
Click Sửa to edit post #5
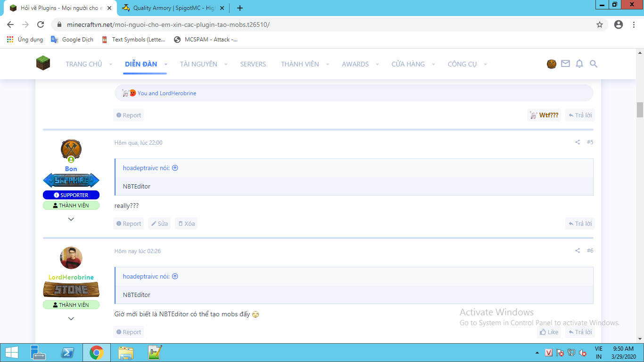[x=159, y=224]
